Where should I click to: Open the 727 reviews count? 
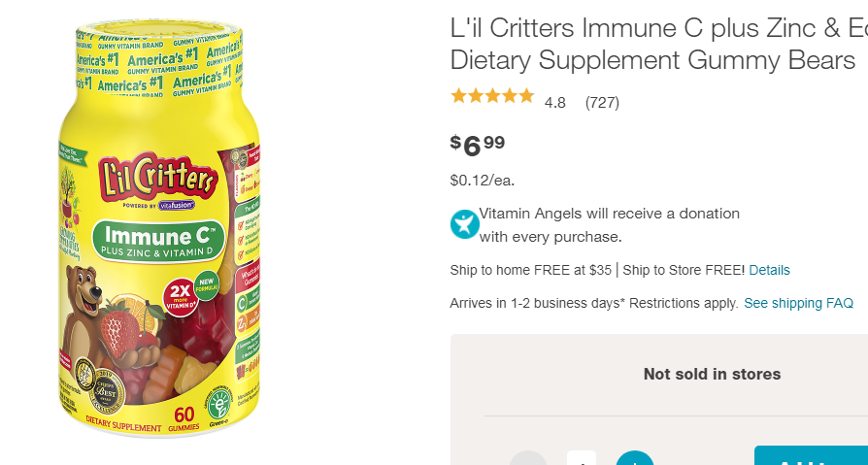602,102
